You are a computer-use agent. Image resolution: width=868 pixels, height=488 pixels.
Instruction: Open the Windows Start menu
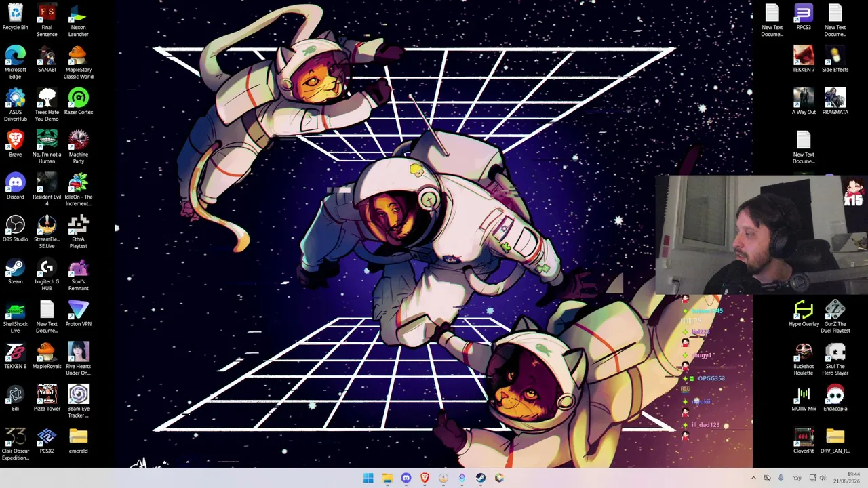pyautogui.click(x=368, y=478)
